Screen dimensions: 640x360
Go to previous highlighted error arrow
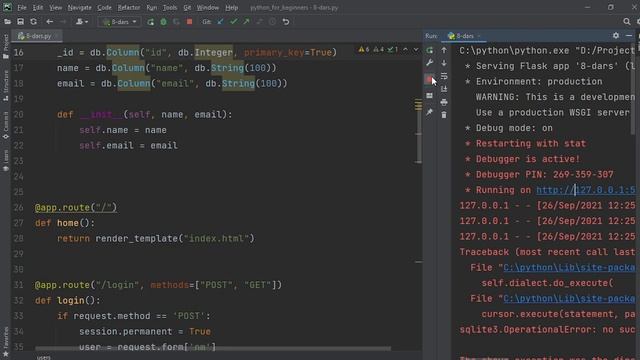click(405, 49)
